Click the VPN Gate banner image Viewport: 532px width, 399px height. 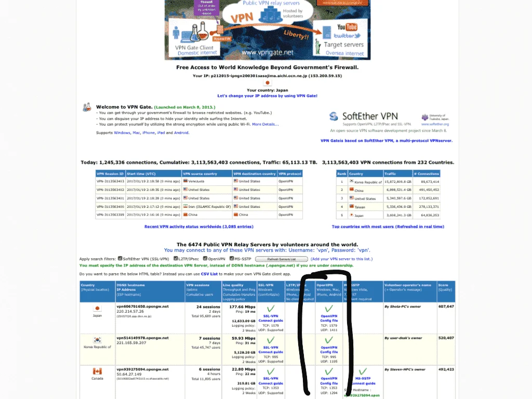(268, 30)
